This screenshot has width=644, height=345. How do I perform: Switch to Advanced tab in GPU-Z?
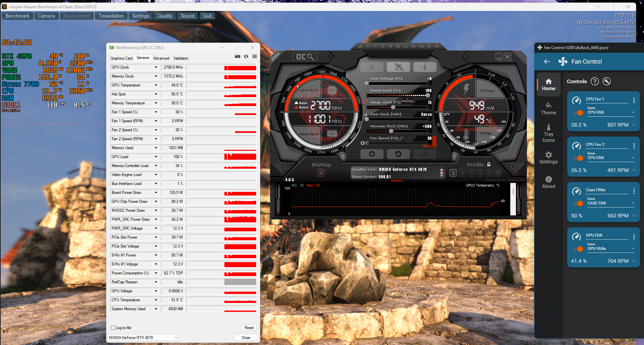[161, 58]
